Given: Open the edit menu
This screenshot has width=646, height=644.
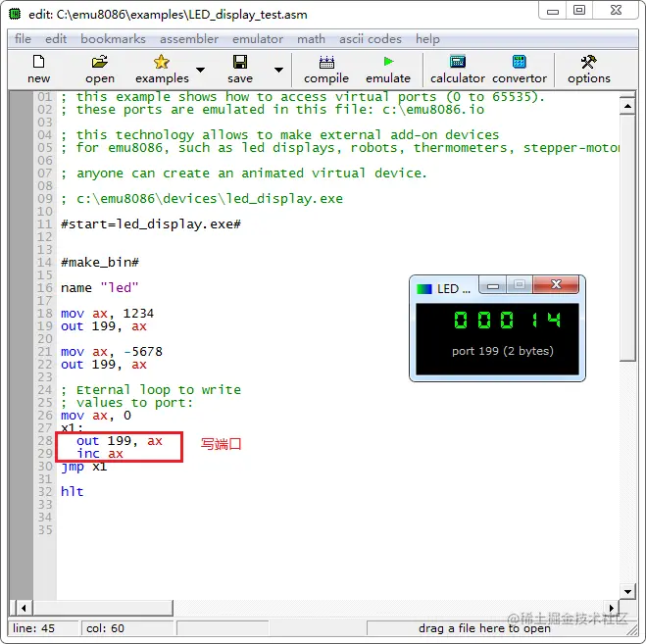Looking at the screenshot, I should [56, 39].
